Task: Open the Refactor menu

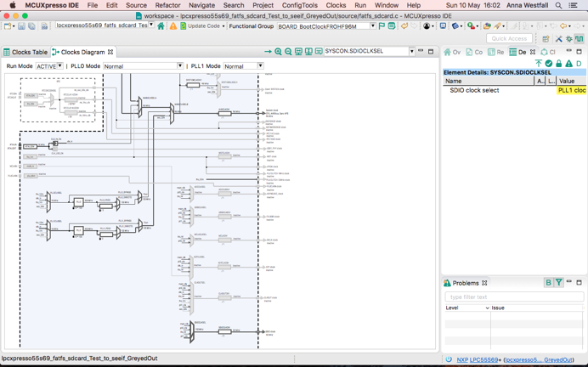Action: pyautogui.click(x=167, y=5)
